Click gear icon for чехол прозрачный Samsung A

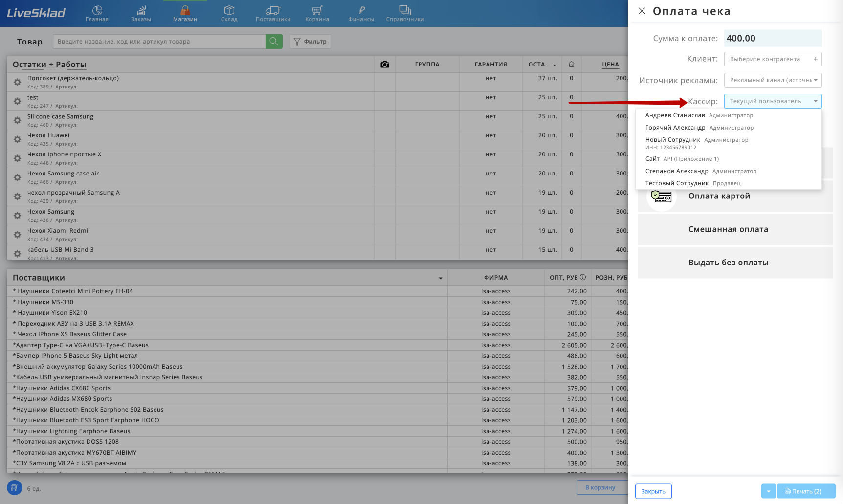[x=17, y=197]
